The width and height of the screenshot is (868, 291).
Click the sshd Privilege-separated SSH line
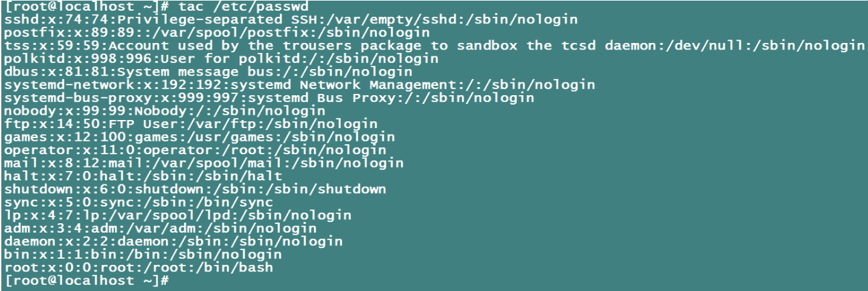tap(291, 19)
